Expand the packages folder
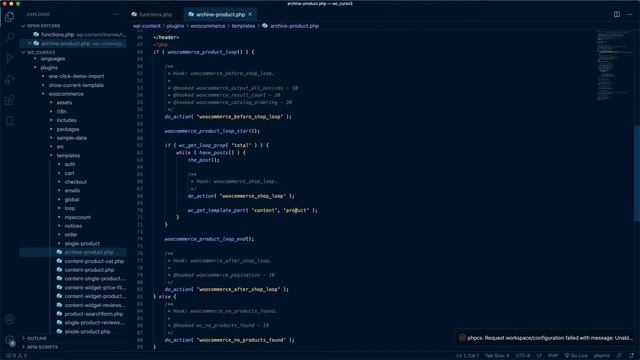640x360 pixels. (x=68, y=129)
